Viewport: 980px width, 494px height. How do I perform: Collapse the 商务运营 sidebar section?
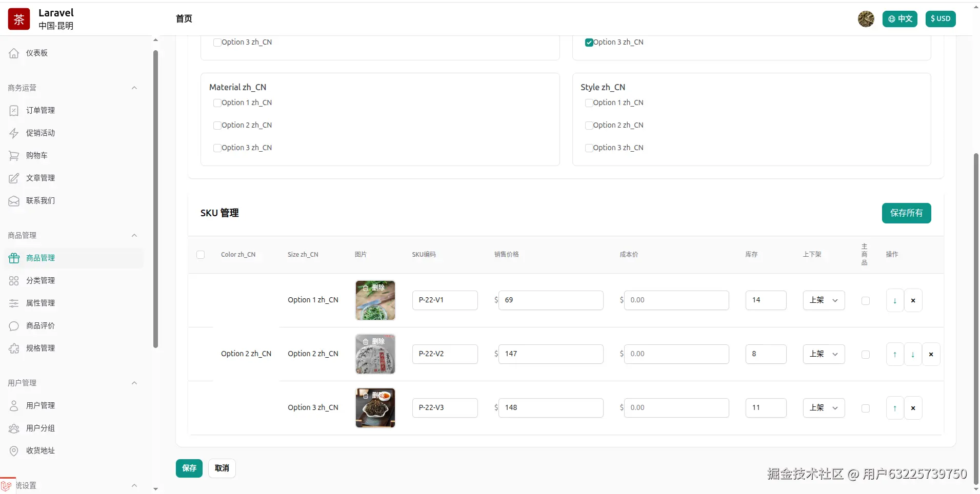click(134, 88)
